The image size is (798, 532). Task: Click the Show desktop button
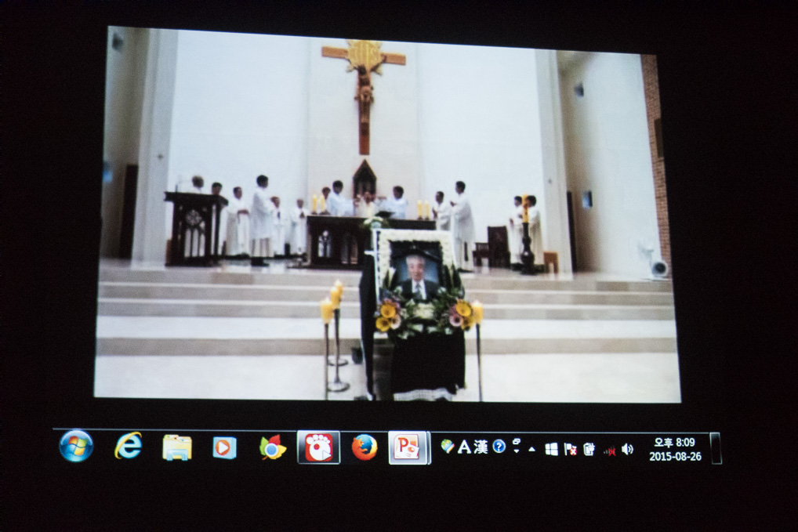pos(716,449)
